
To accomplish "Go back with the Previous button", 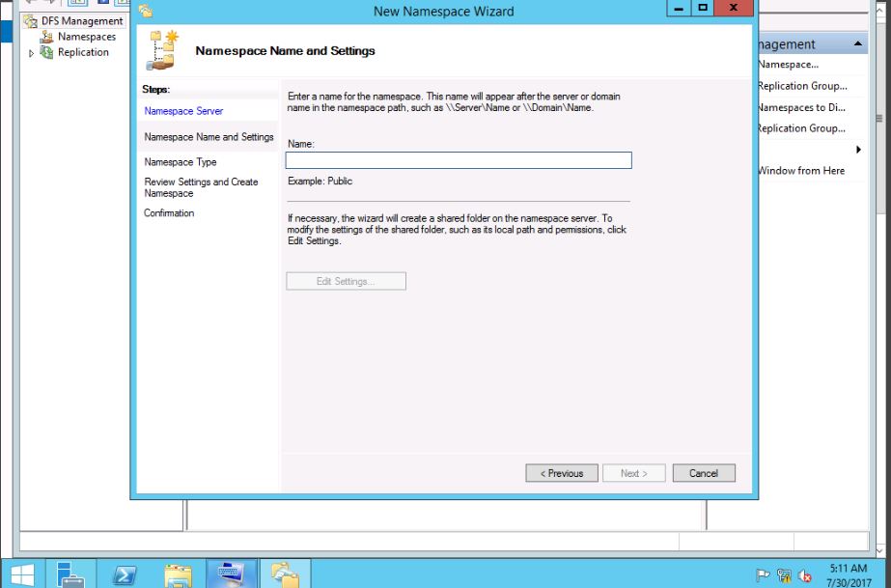I will click(x=562, y=473).
